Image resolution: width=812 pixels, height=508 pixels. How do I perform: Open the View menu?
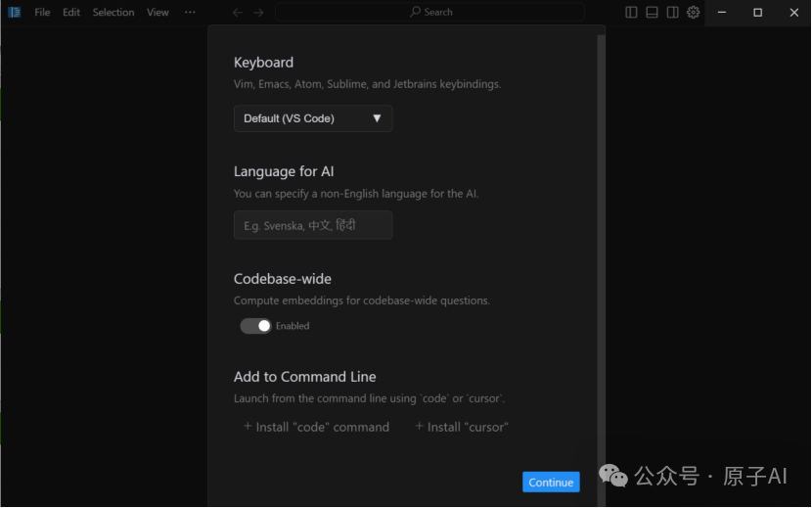[158, 13]
